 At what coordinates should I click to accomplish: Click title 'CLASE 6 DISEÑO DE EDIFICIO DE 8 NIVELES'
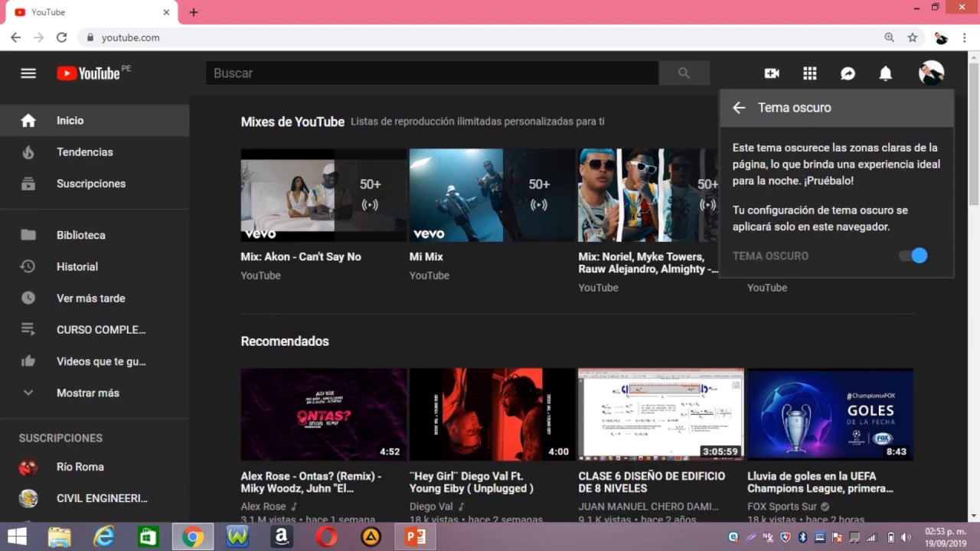pyautogui.click(x=652, y=482)
